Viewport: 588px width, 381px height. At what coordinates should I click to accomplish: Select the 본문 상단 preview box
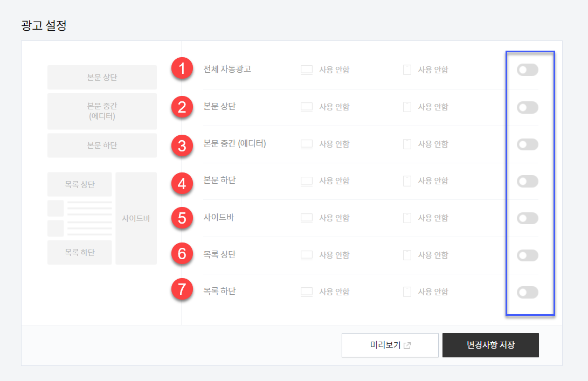pos(102,77)
